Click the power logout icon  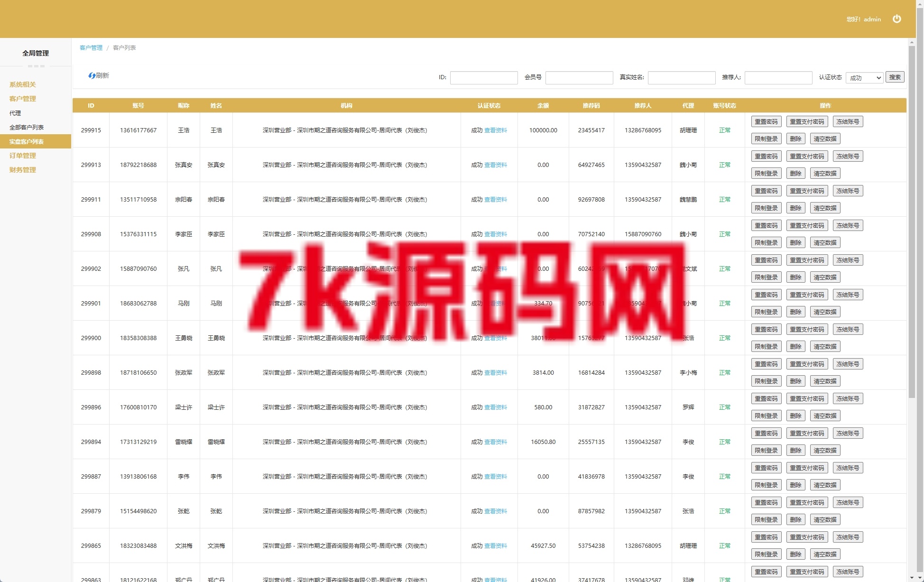point(896,19)
